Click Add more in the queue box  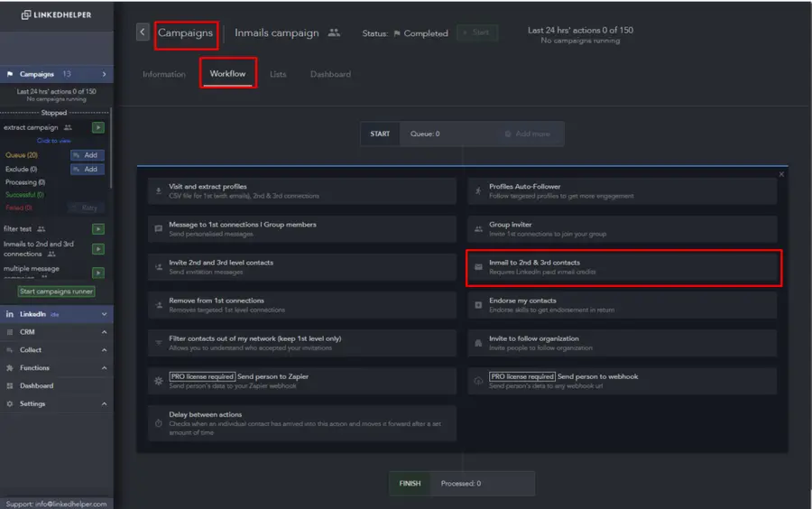pyautogui.click(x=528, y=134)
